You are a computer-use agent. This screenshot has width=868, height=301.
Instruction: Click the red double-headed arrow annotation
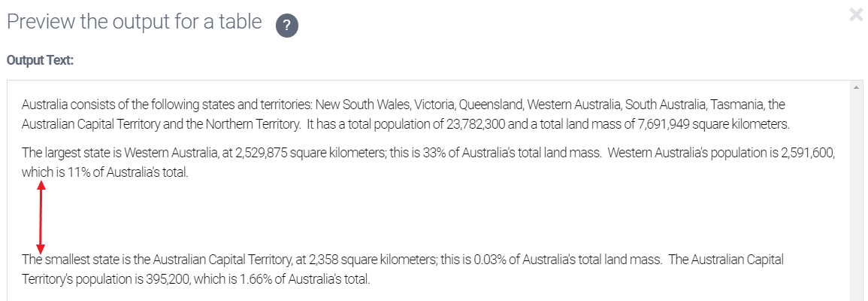(41, 219)
